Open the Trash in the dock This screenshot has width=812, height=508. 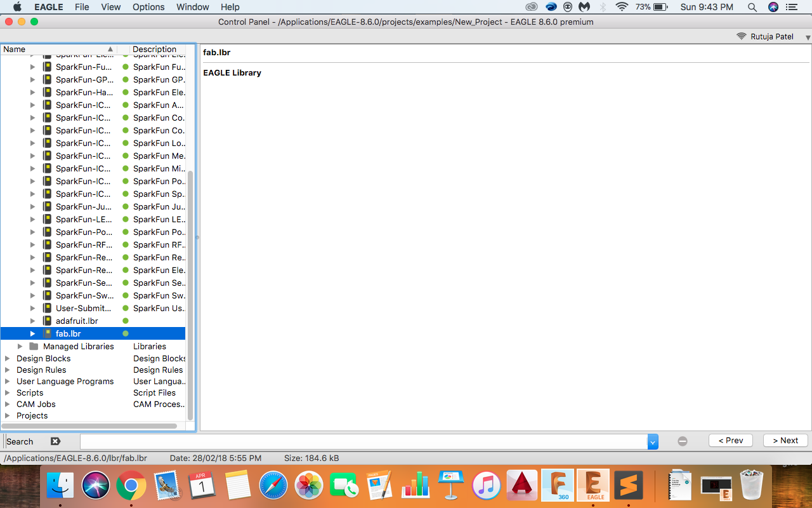(x=752, y=486)
